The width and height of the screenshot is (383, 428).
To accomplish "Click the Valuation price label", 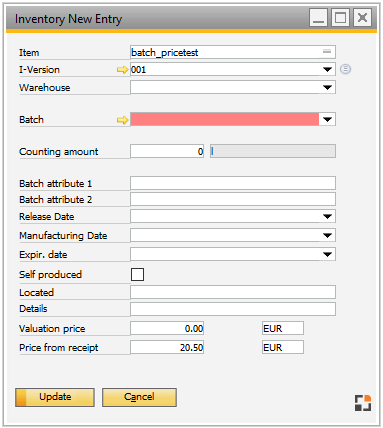I will (x=52, y=329).
